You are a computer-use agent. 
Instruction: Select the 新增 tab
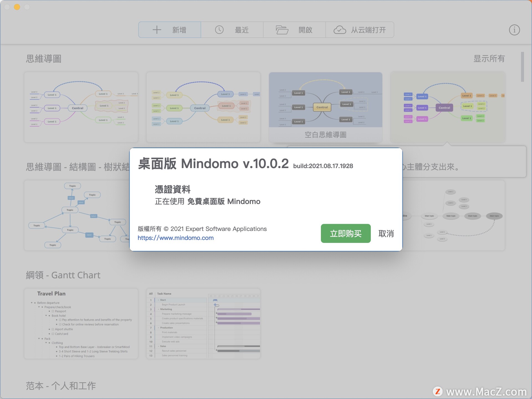click(x=170, y=30)
